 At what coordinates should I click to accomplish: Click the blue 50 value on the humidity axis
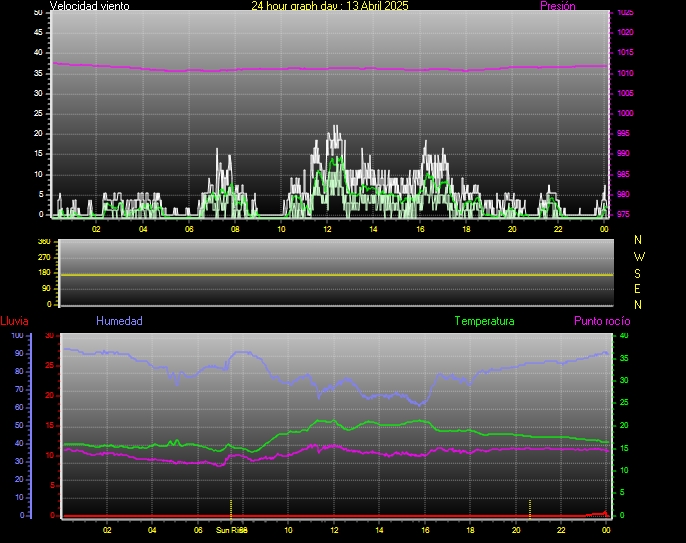point(19,425)
